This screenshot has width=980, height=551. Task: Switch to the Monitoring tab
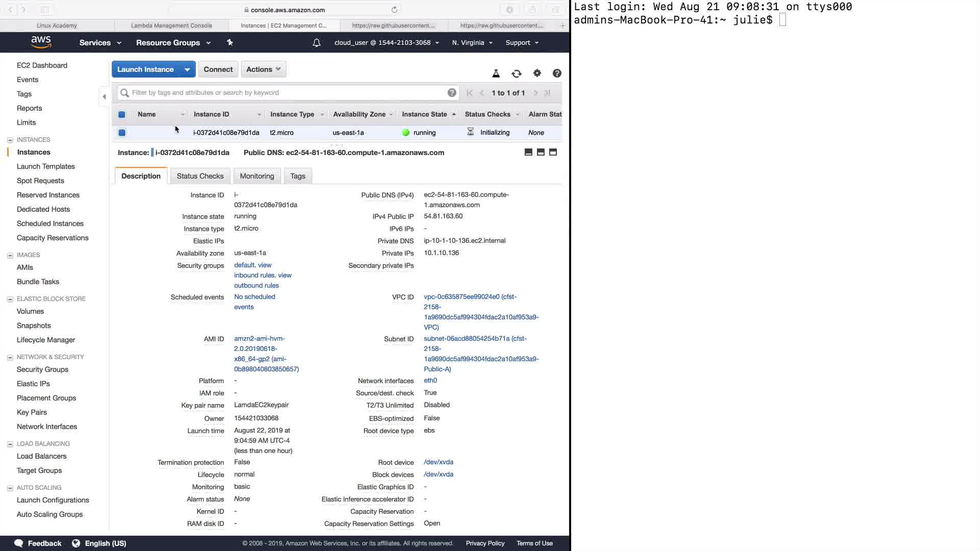257,176
